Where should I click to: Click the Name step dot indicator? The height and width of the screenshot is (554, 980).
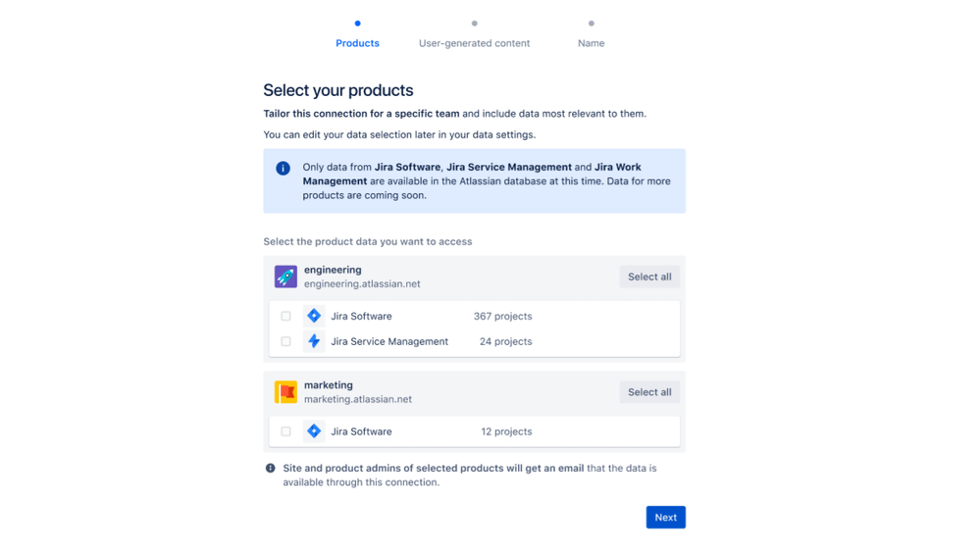point(592,24)
